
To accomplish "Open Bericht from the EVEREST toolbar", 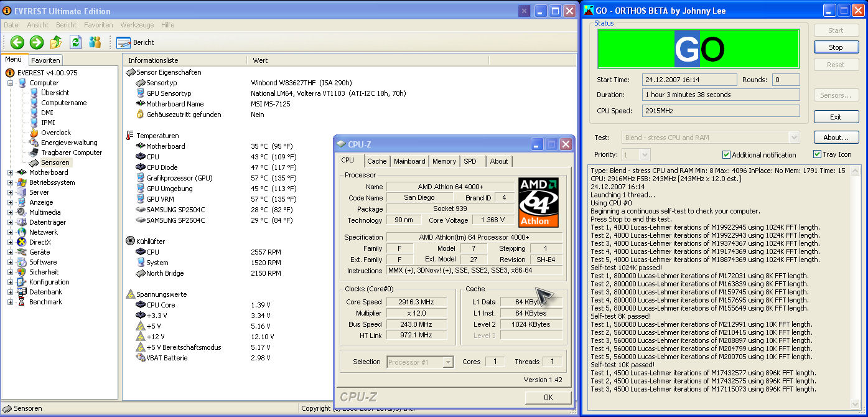I will tap(135, 42).
